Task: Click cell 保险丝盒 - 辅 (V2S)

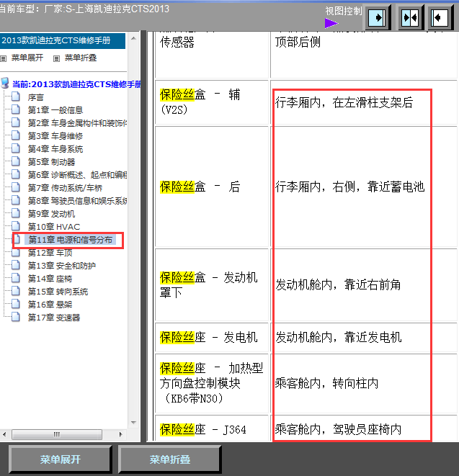Action: tap(212, 102)
